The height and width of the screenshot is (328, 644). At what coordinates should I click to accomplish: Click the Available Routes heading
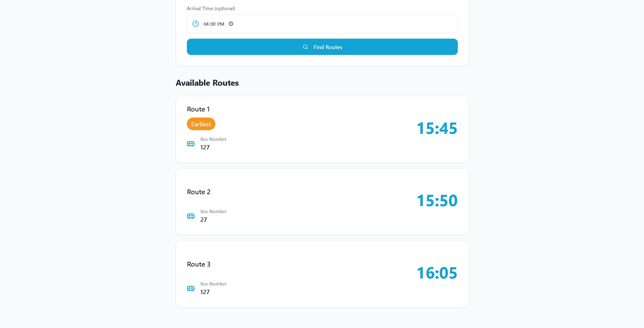pos(207,83)
